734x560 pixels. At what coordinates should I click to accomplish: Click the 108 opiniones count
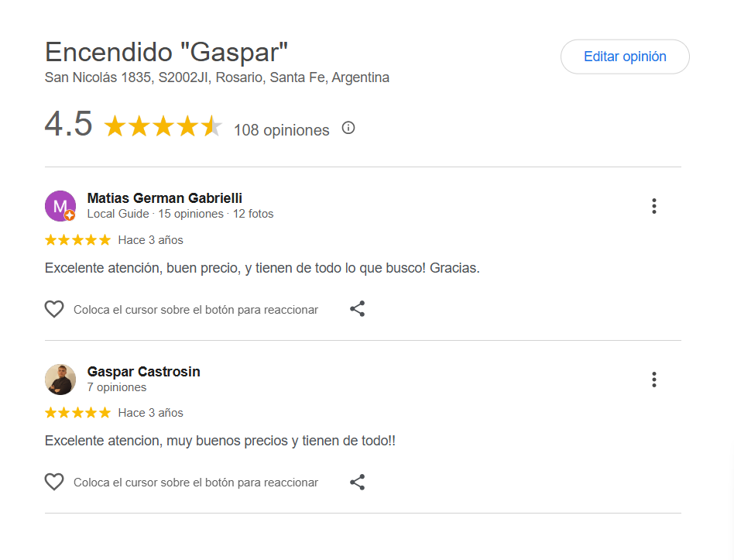click(281, 130)
